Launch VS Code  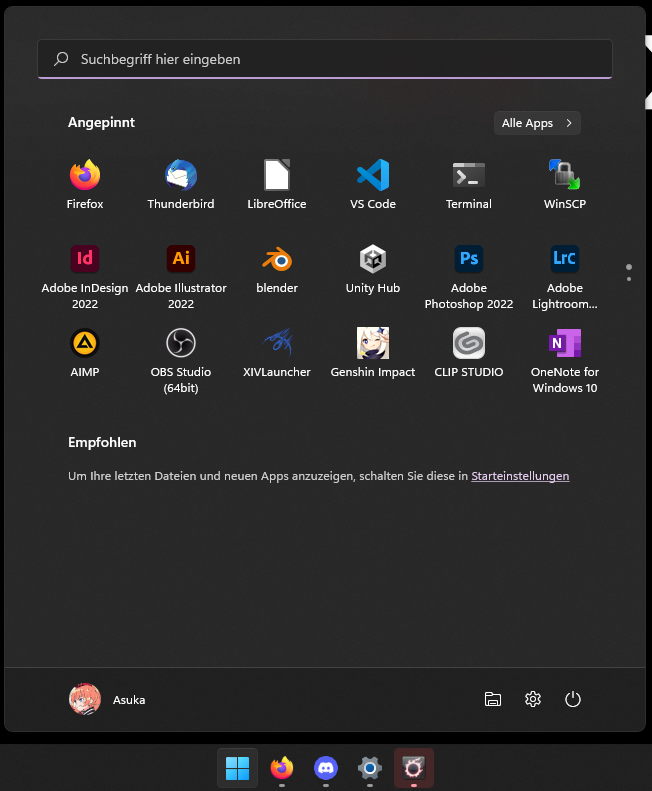373,185
